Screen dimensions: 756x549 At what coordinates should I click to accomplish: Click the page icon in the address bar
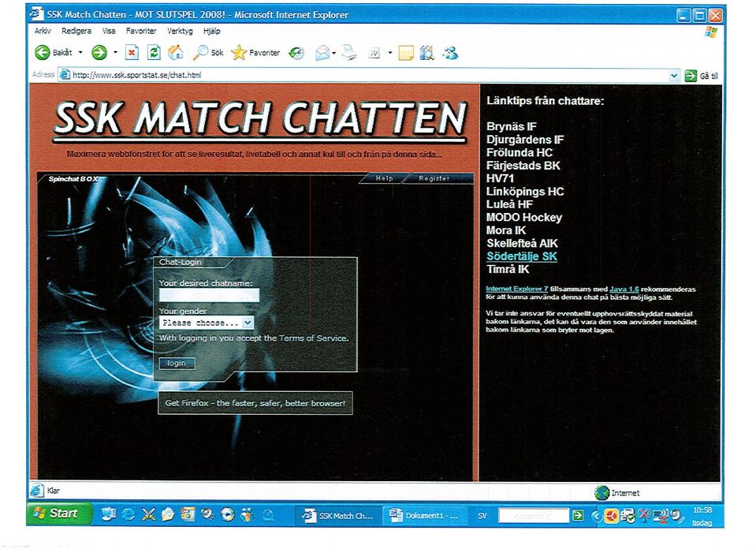point(64,75)
